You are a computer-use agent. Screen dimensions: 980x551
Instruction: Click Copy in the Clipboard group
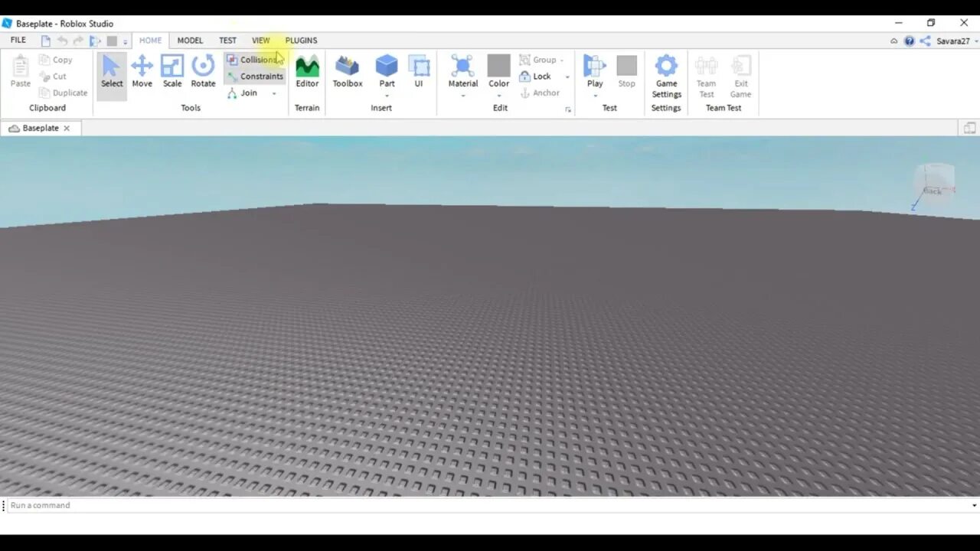point(55,60)
